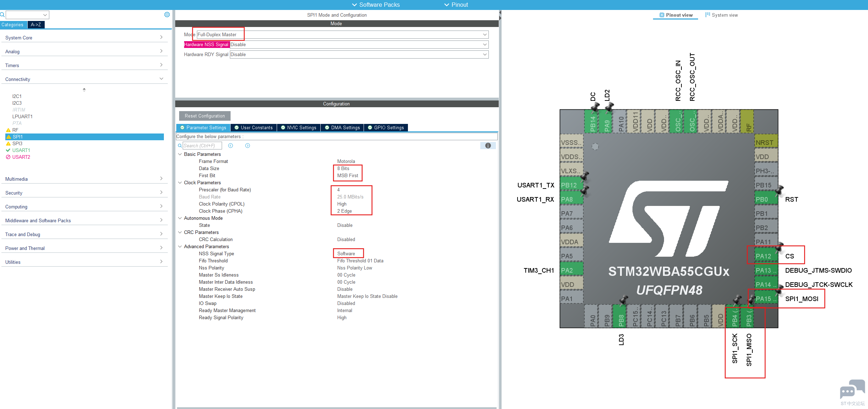Expand the Analog category
The image size is (868, 409).
tap(84, 51)
